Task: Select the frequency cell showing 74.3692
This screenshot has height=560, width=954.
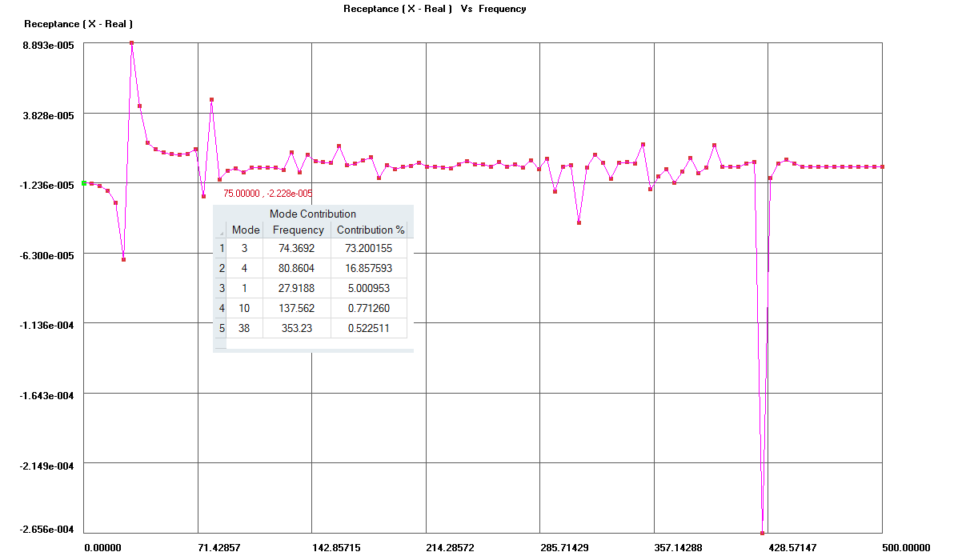Action: pyautogui.click(x=298, y=249)
